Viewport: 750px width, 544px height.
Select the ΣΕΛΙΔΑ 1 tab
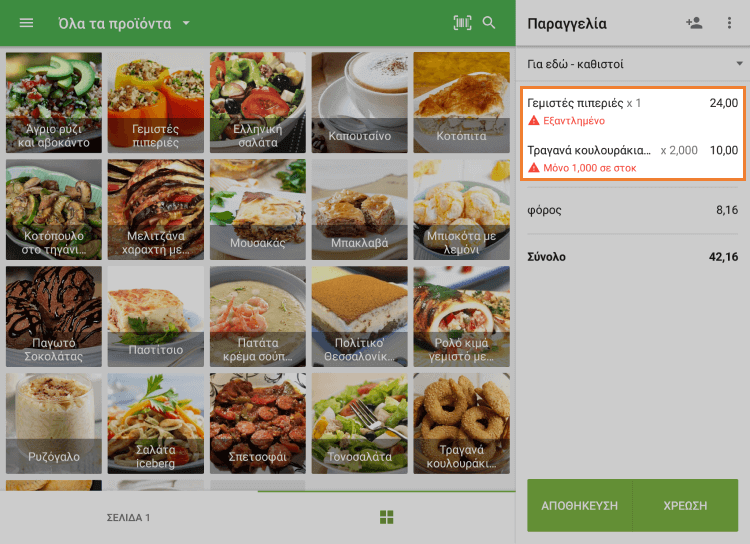click(x=128, y=518)
